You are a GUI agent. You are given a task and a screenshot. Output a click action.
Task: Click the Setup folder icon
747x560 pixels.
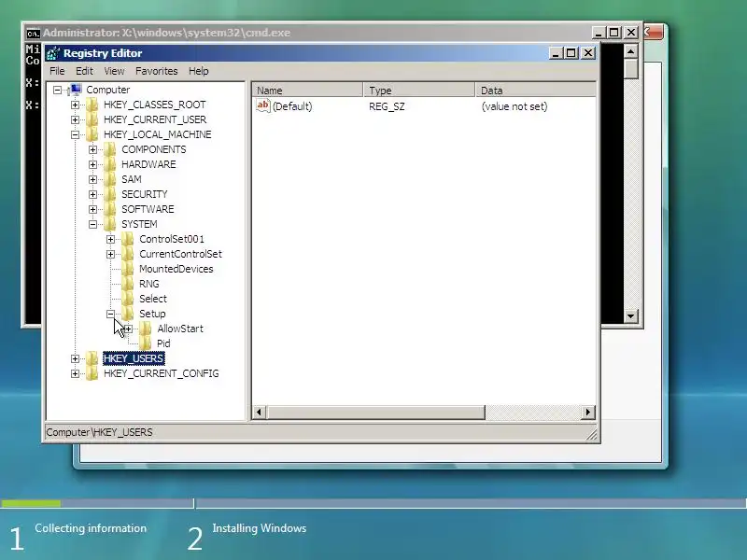click(128, 314)
